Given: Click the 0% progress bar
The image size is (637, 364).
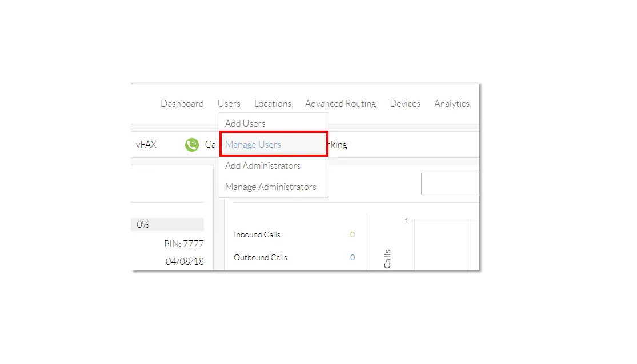Looking at the screenshot, I should pyautogui.click(x=167, y=225).
